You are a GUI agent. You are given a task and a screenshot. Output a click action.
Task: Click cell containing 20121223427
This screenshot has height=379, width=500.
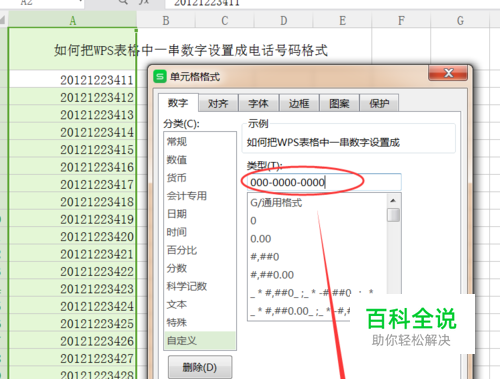pyautogui.click(x=73, y=358)
